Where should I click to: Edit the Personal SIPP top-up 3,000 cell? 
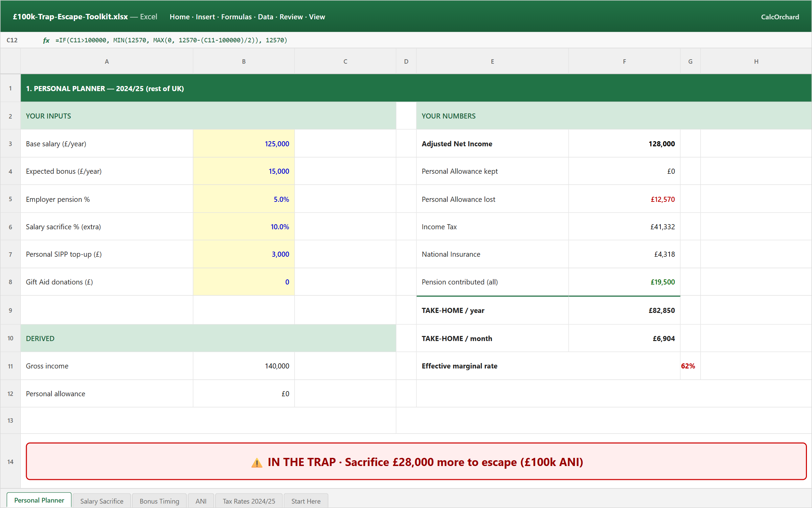click(x=244, y=254)
